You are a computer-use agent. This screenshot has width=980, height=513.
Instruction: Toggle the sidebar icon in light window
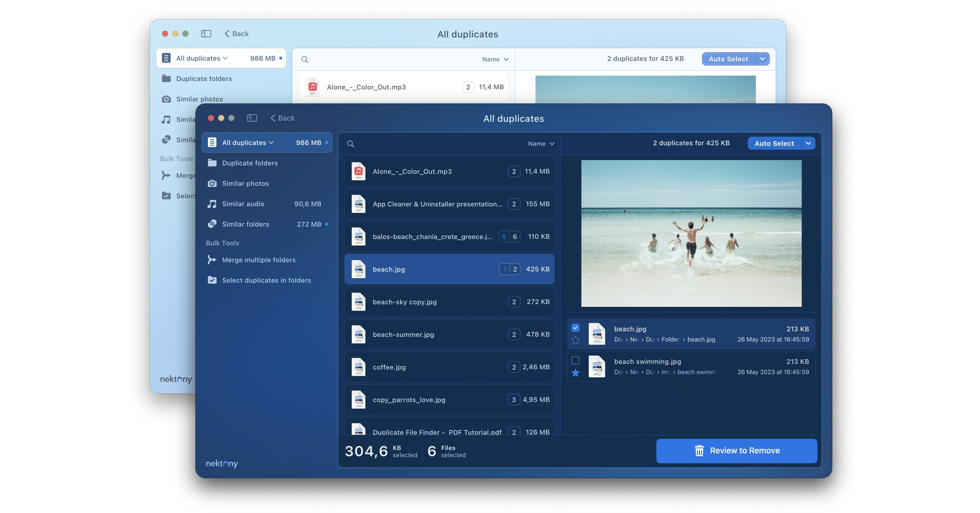(x=206, y=33)
